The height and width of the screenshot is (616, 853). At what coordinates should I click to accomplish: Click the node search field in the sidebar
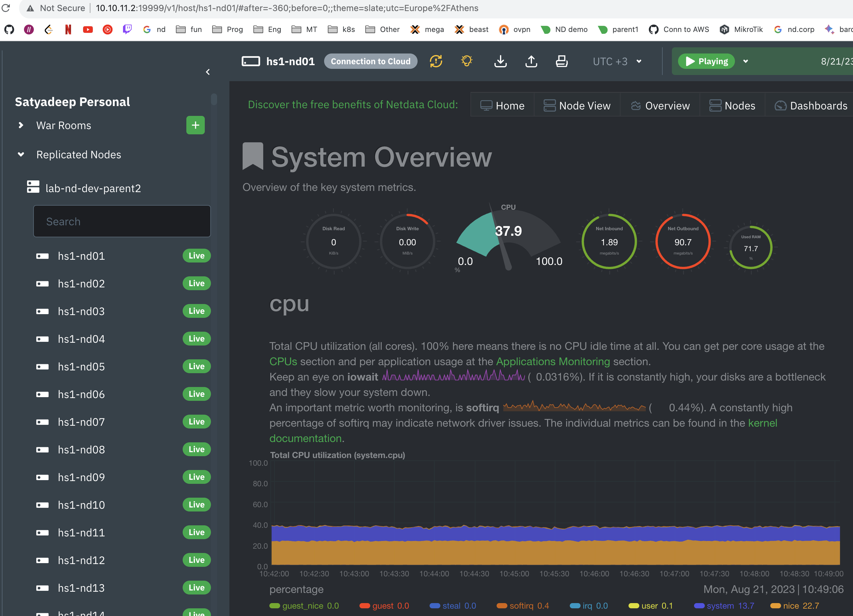122,221
